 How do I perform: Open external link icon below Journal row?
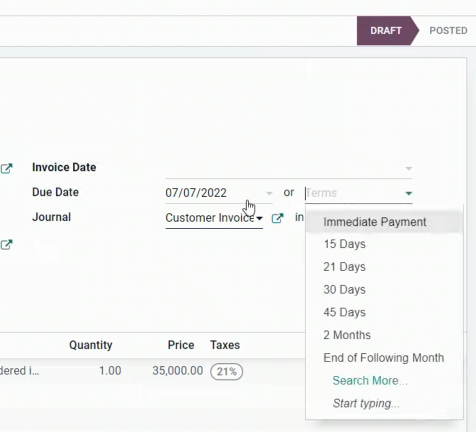pos(6,245)
